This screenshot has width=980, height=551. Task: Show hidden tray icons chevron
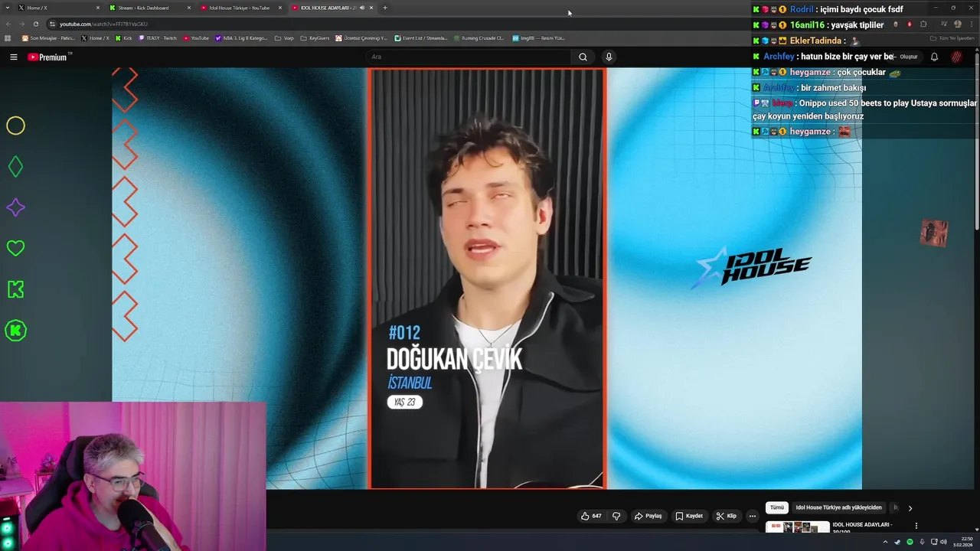885,542
